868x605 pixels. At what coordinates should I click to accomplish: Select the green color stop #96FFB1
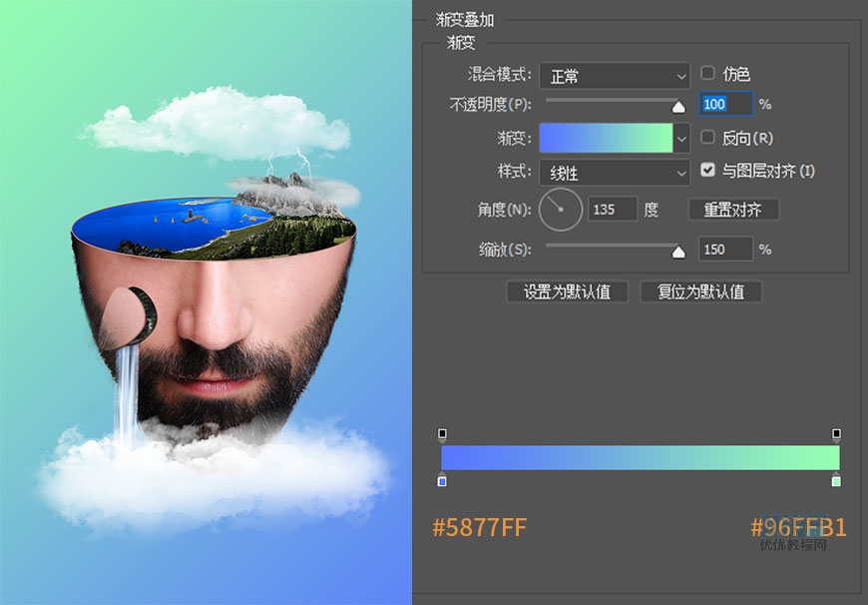tap(836, 481)
